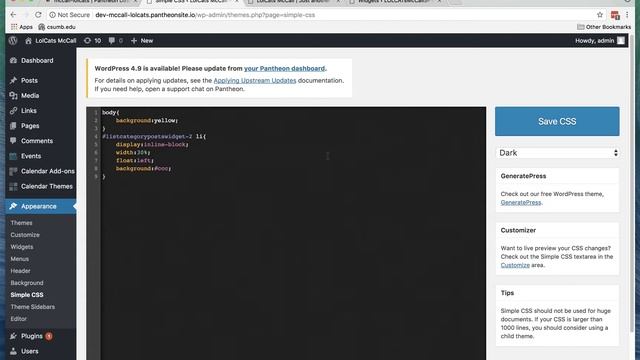Click the Users person icon
This screenshot has height=360, width=640.
tap(13, 351)
